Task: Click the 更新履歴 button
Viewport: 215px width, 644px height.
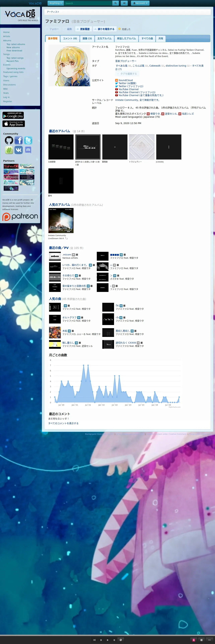Action: pos(83,29)
